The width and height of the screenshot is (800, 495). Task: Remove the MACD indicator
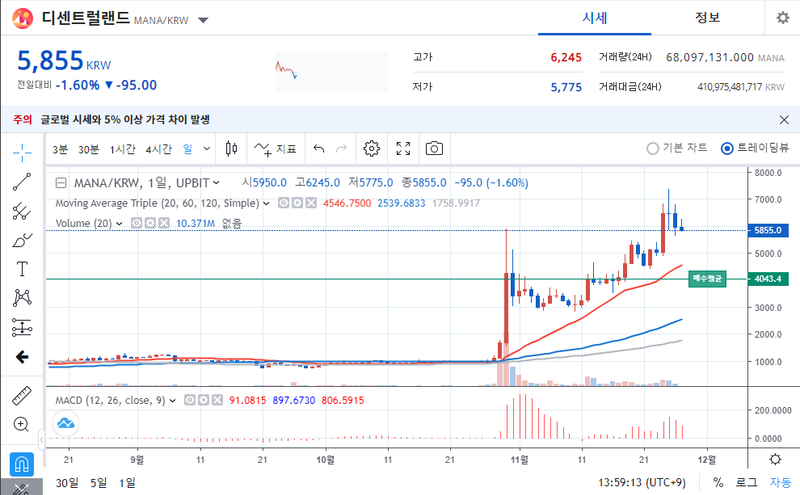point(217,400)
